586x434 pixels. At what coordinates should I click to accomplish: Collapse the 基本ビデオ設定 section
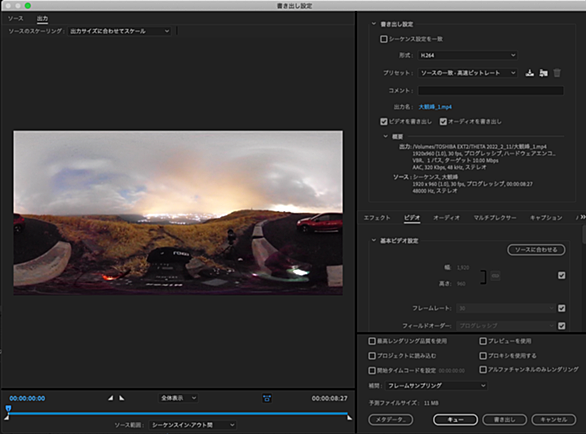coord(373,240)
